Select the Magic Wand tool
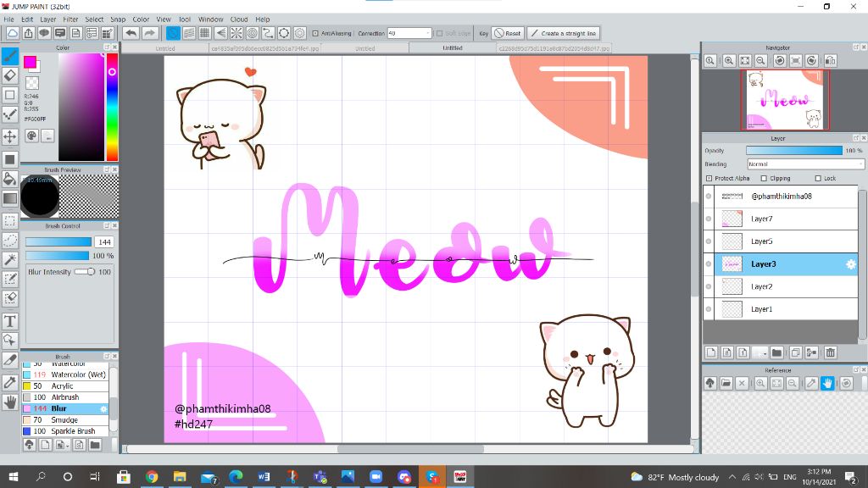868x488 pixels. click(x=10, y=259)
